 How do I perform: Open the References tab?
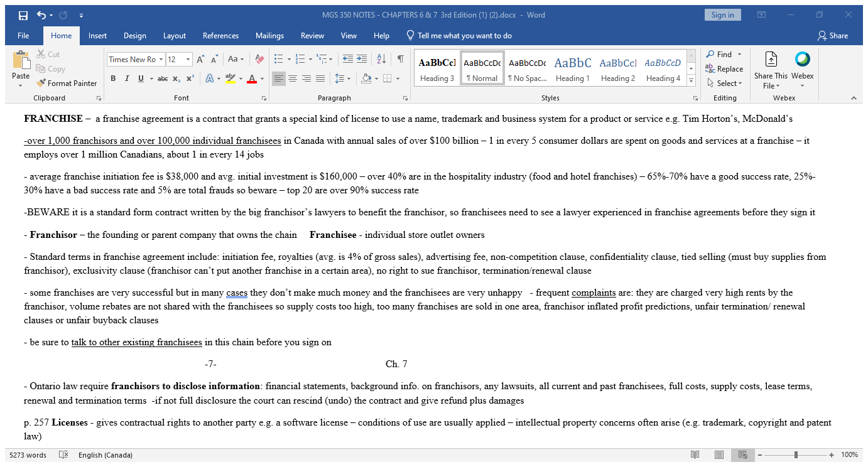[220, 36]
